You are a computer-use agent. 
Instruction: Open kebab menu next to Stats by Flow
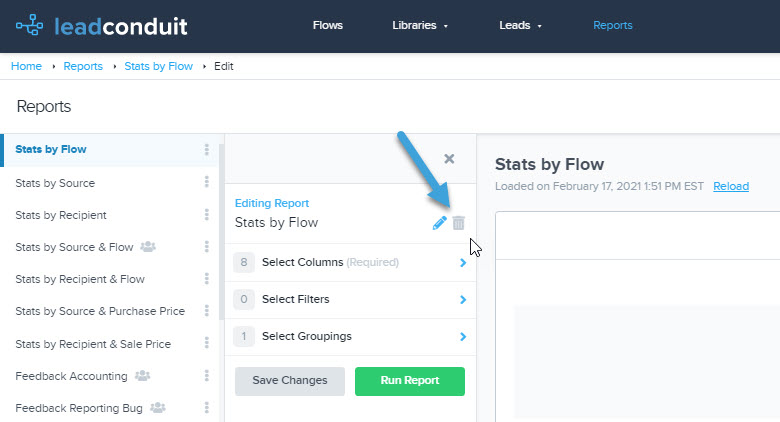point(207,150)
